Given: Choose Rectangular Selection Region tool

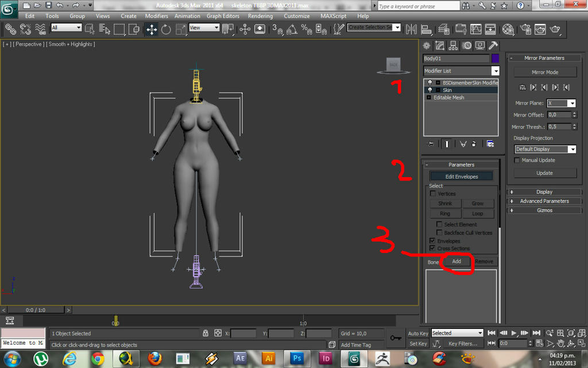Looking at the screenshot, I should click(119, 29).
